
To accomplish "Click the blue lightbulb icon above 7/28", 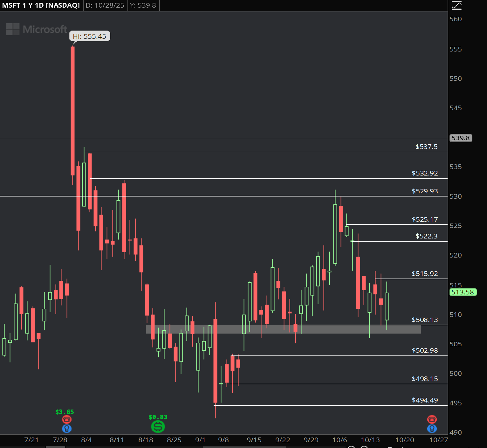I will (67, 429).
